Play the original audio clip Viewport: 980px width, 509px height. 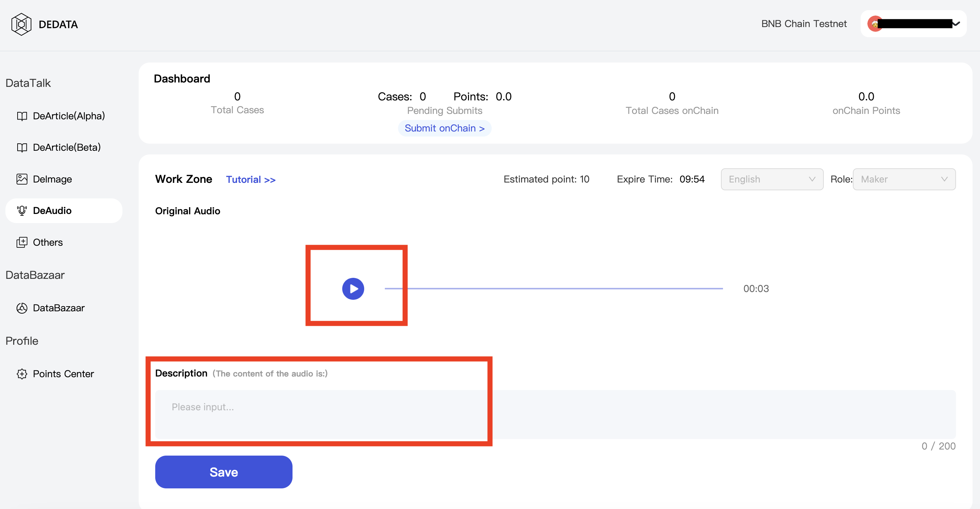click(353, 289)
